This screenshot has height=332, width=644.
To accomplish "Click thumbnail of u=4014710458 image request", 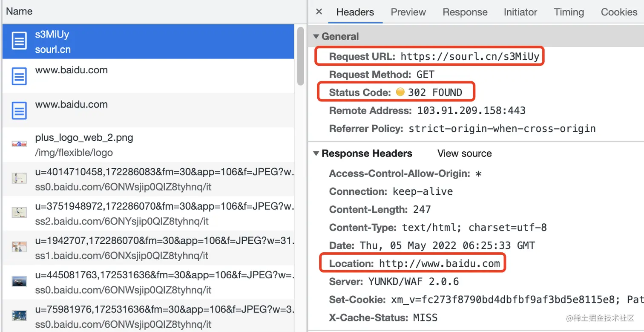I will 19,179.
